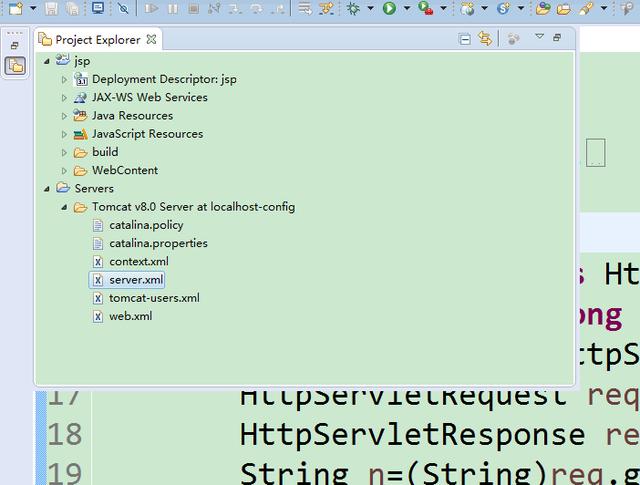Select the WebContent folder
Screen dimensions: 640x485
tap(125, 170)
